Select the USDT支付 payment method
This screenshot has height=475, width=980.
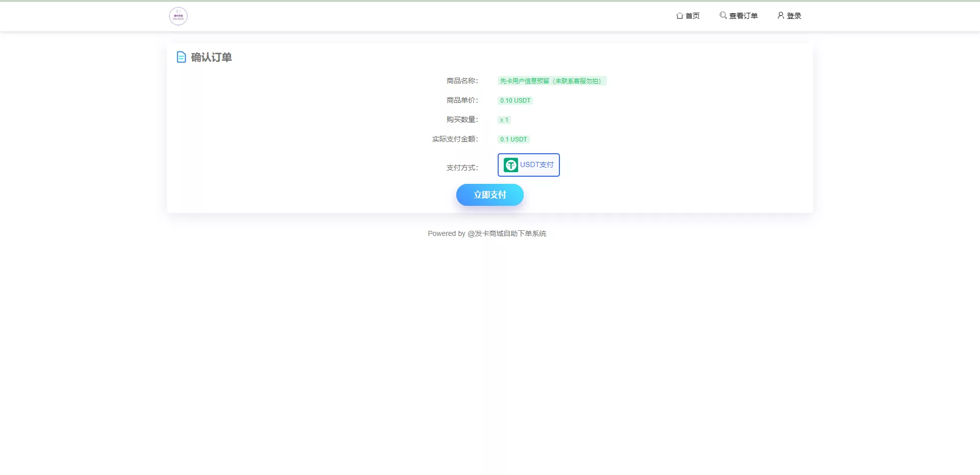pyautogui.click(x=528, y=165)
